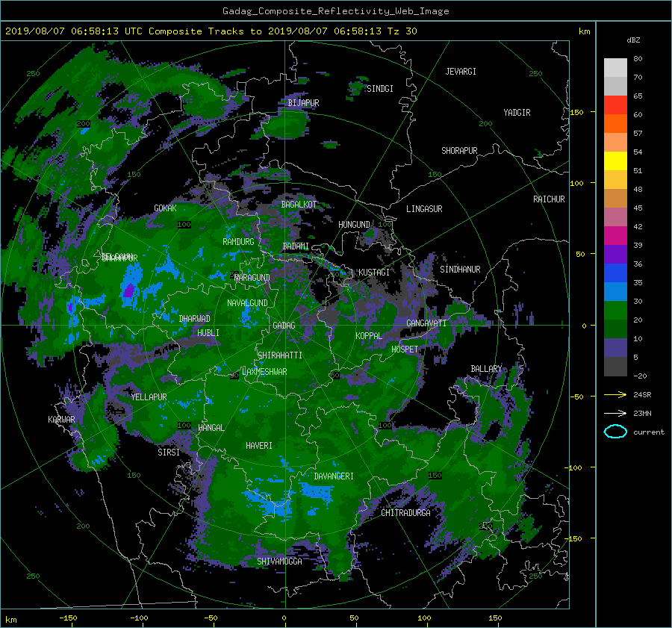Select the light blue 35-30 dBZ swatch
672x628 pixels.
[615, 291]
